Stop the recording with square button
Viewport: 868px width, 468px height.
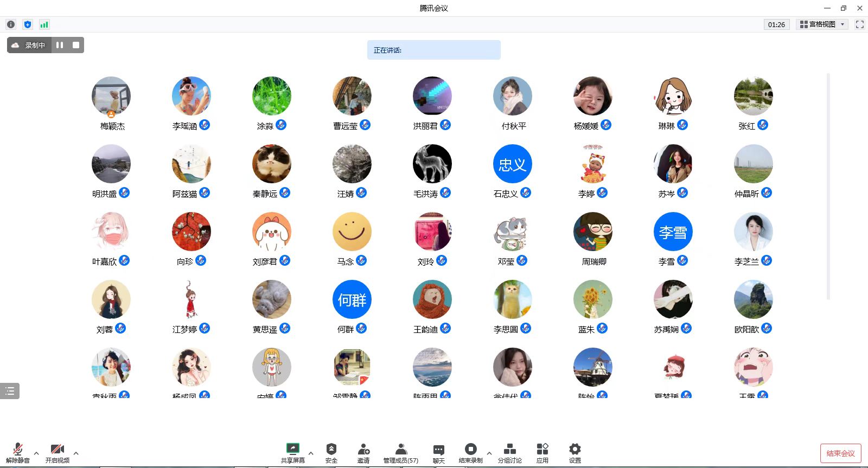[76, 45]
